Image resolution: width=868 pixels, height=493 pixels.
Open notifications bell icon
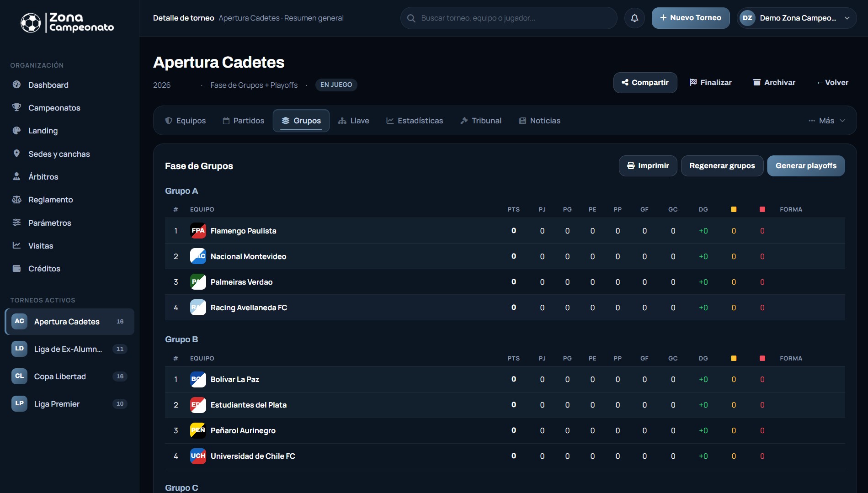(634, 18)
